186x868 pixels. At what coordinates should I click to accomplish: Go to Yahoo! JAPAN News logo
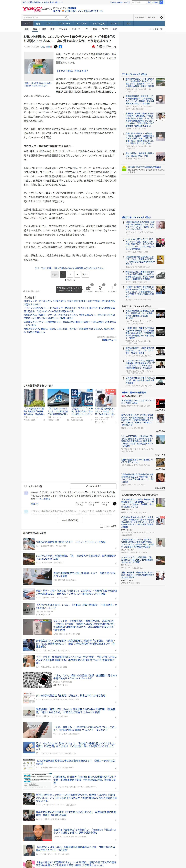tap(37, 9)
